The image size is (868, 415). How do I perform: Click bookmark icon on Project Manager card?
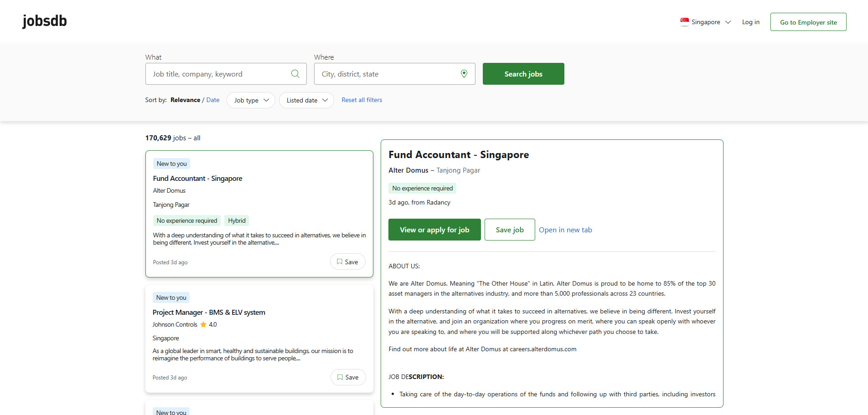tap(340, 377)
